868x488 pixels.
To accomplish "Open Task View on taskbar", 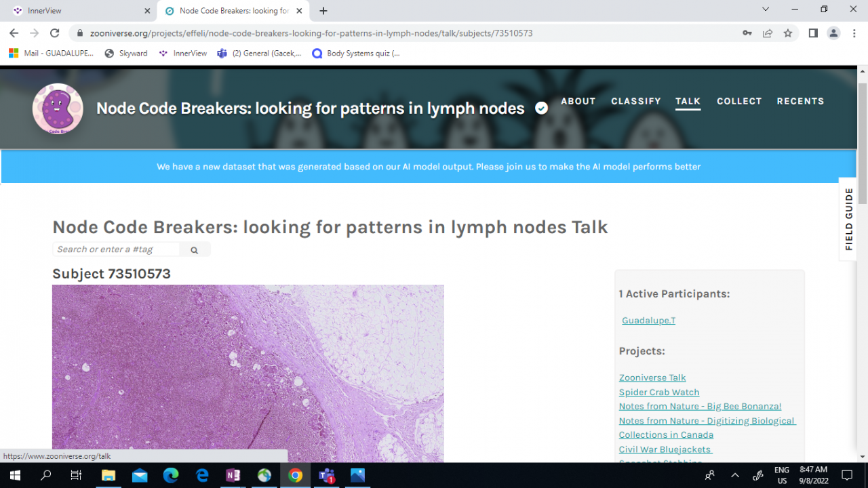I will click(x=77, y=475).
